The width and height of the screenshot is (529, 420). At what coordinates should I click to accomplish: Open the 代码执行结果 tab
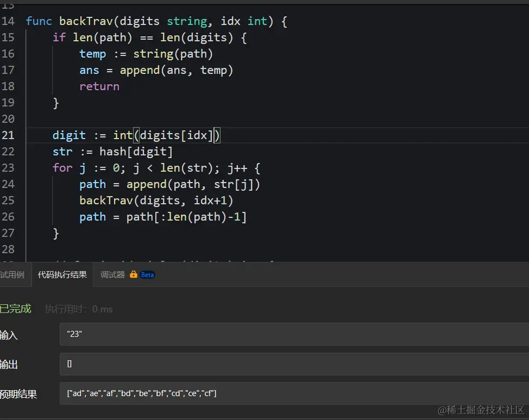click(62, 275)
